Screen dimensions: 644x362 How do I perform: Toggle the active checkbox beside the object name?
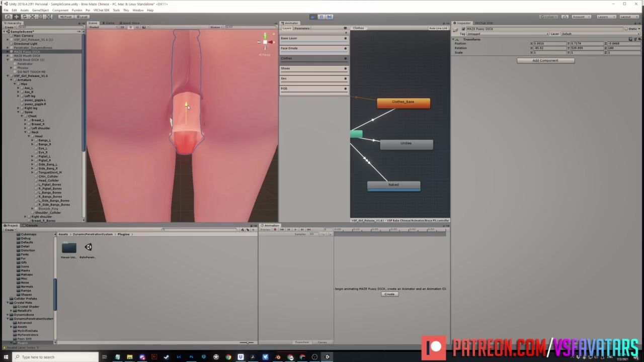(x=463, y=29)
